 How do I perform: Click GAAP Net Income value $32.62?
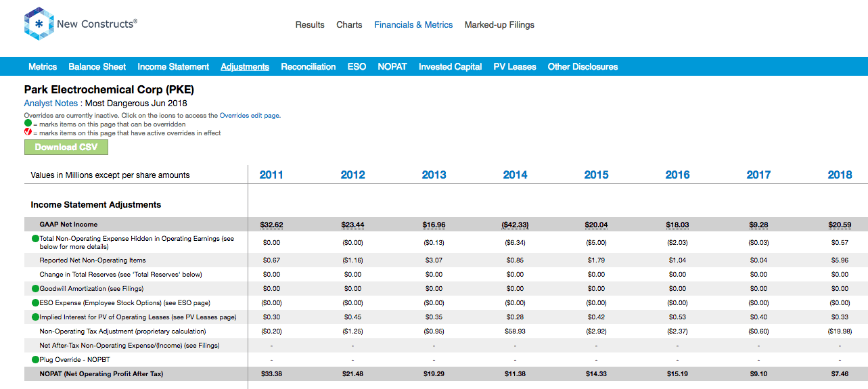(271, 225)
